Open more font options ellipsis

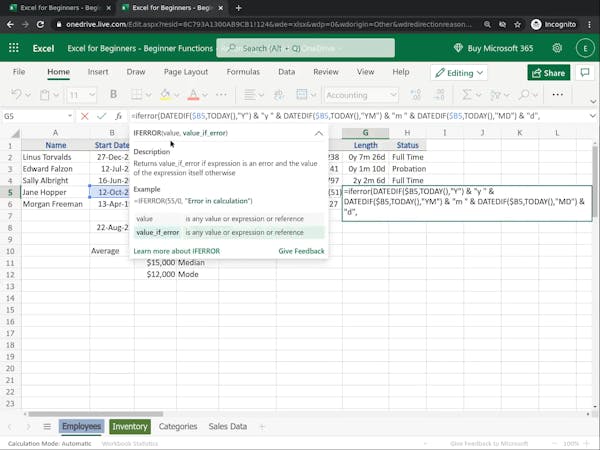222,95
